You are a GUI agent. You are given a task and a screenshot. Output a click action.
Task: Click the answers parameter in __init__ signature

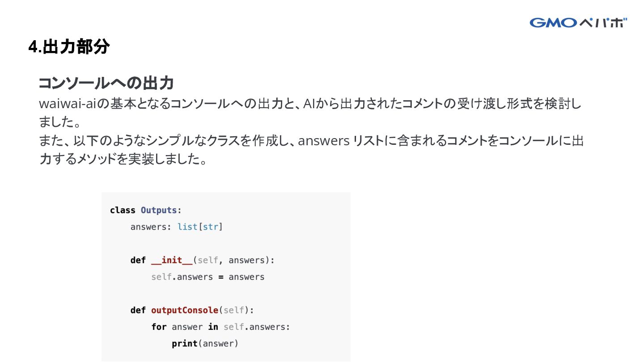tap(246, 260)
